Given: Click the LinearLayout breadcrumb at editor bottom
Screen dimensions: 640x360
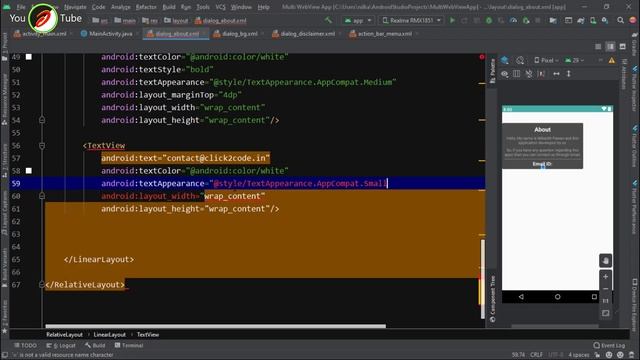Looking at the screenshot, I should pyautogui.click(x=109, y=335).
